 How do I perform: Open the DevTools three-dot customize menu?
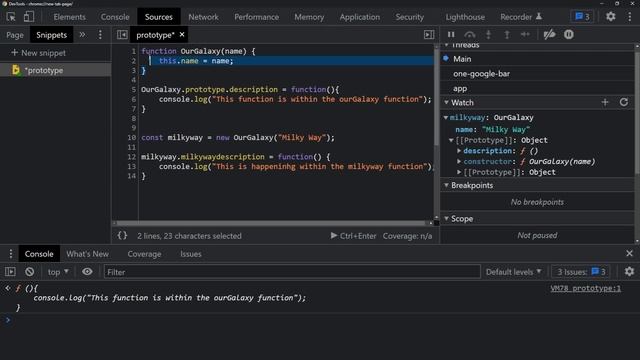point(629,17)
